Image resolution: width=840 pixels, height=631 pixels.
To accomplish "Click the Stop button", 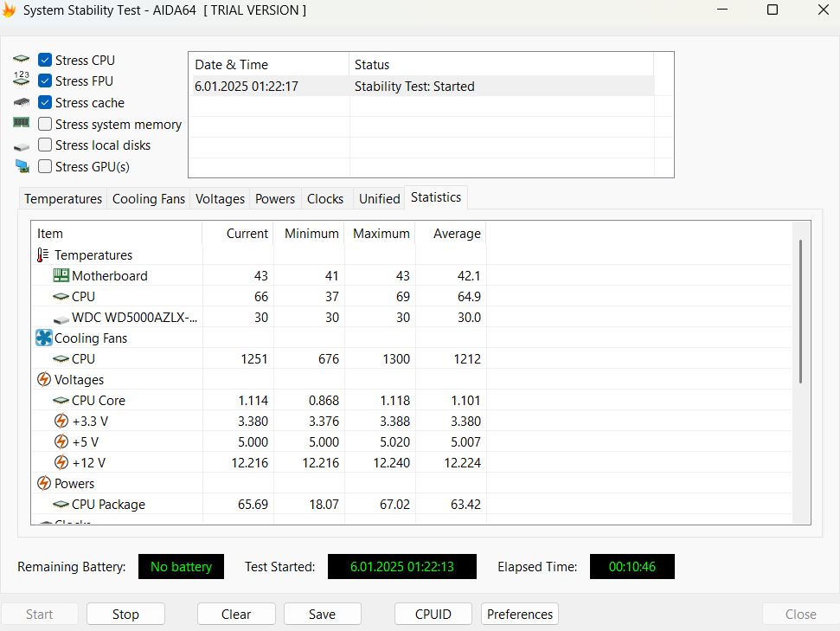I will [125, 614].
